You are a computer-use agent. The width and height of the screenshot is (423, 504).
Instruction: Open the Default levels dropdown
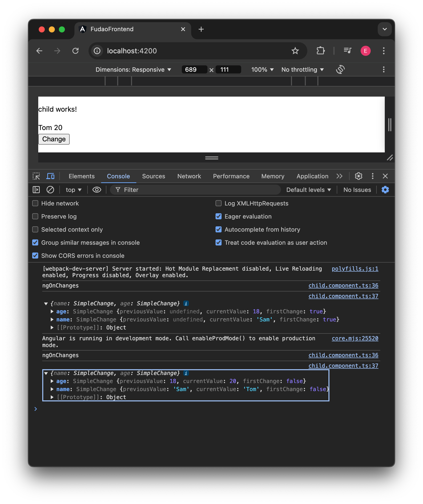pyautogui.click(x=308, y=190)
